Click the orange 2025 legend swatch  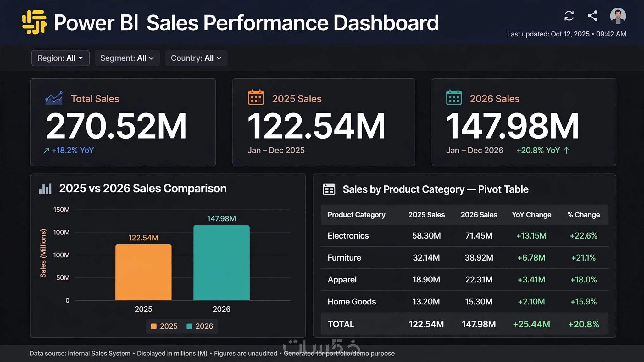154,326
